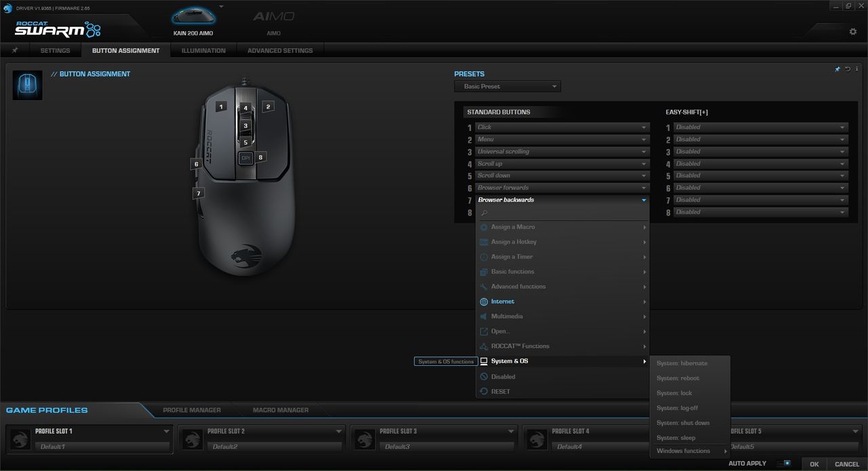868x471 pixels.
Task: Click the ROCCAT Swarm logo
Action: 58,28
